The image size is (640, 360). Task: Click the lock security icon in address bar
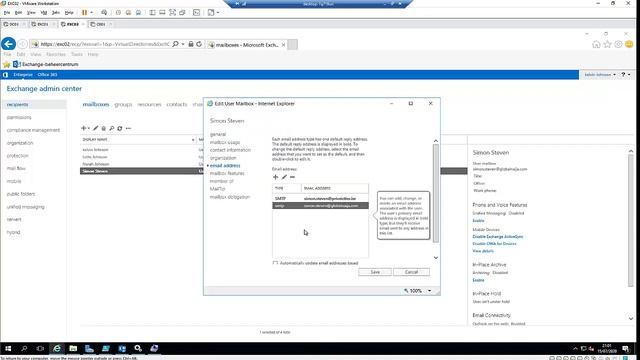191,44
